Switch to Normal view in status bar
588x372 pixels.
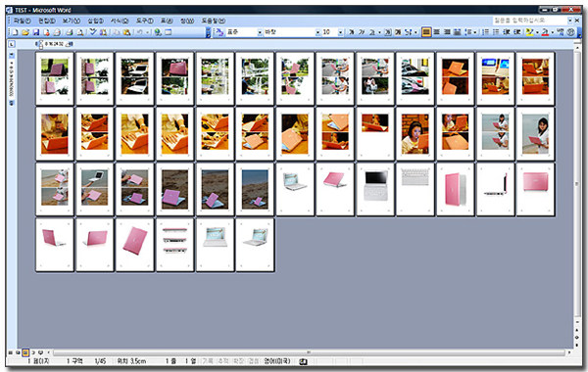point(11,352)
